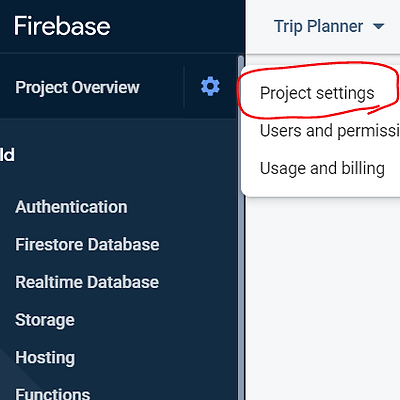Open the settings gear icon beside Project Overview
This screenshot has width=400, height=400.
[x=210, y=87]
